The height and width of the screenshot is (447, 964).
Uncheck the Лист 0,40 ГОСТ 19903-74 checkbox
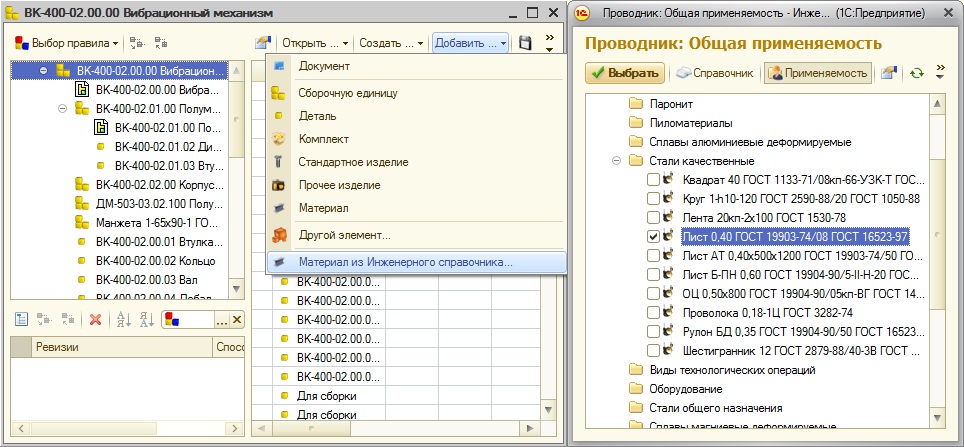tap(654, 237)
